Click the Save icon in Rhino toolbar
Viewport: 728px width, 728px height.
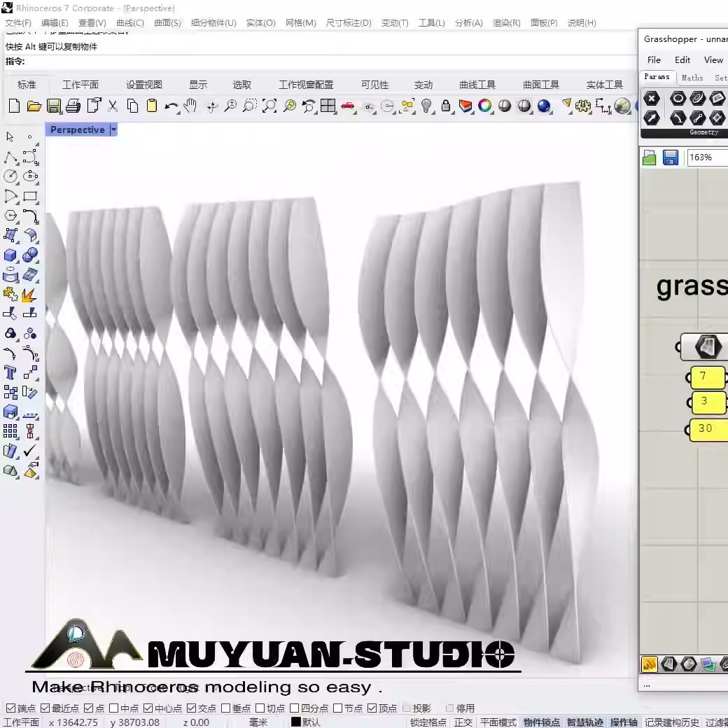point(53,106)
